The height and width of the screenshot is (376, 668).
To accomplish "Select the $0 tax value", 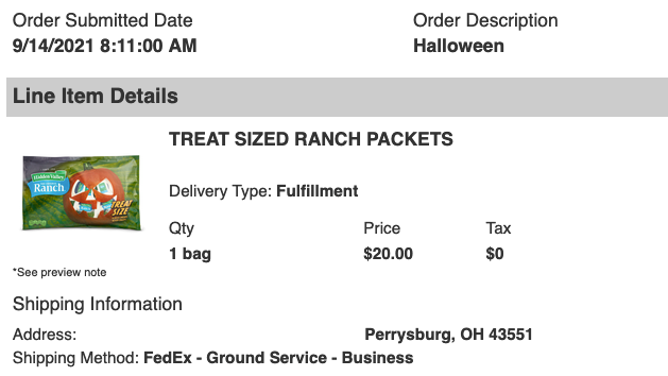I will [495, 254].
